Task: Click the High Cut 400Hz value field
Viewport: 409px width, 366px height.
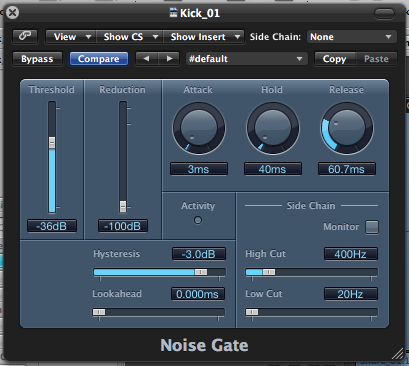Action: [x=351, y=254]
